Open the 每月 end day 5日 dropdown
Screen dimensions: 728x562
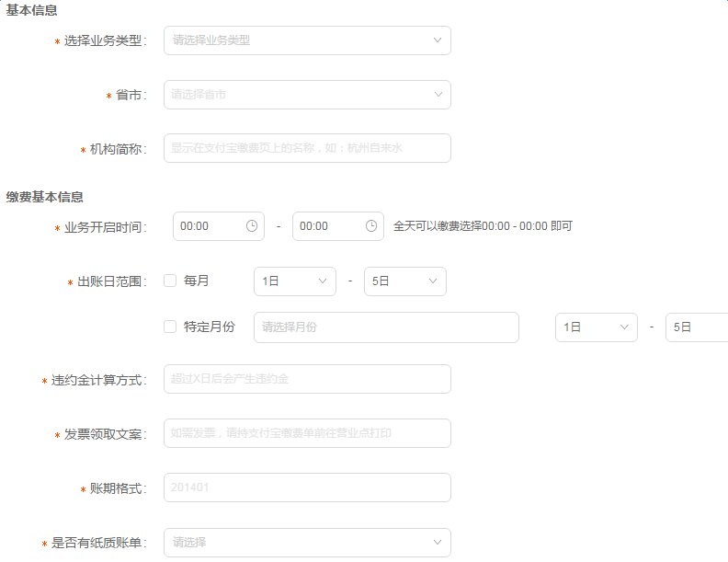tap(404, 281)
